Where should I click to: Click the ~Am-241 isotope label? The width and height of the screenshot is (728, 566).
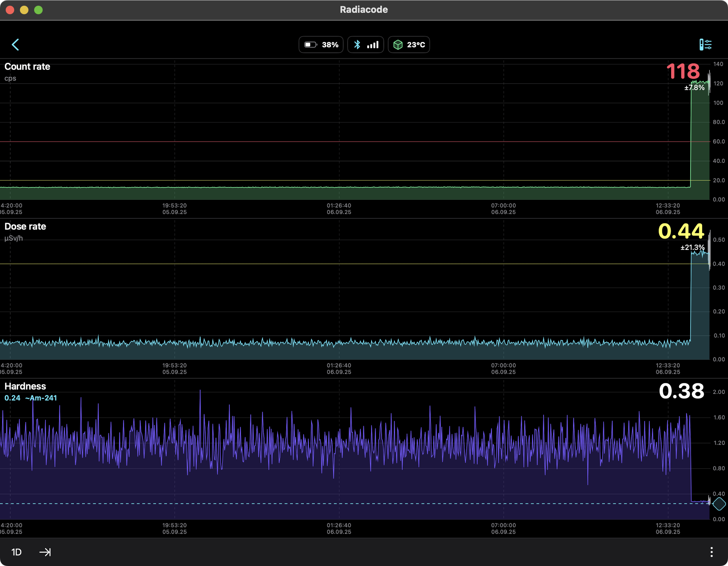click(41, 398)
